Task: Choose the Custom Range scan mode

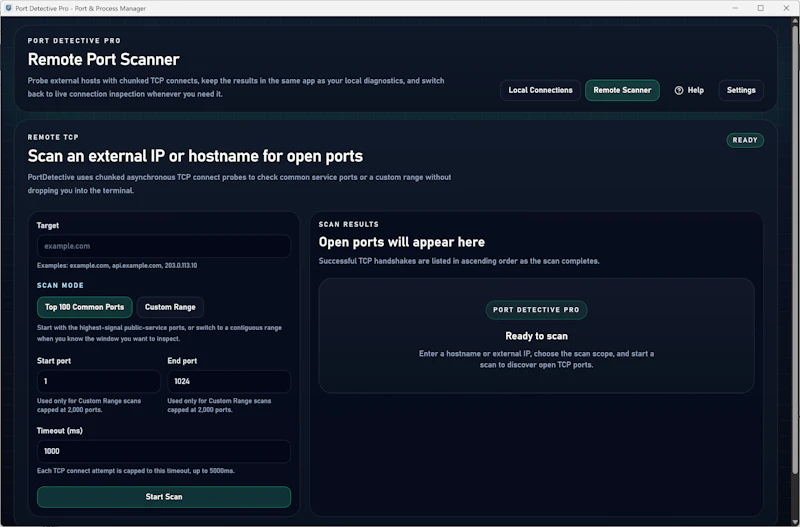Action: pos(170,307)
